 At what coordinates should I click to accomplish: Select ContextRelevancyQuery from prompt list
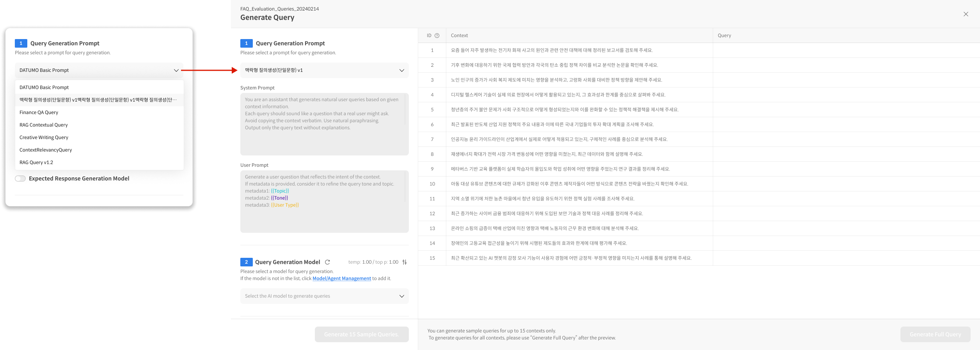tap(46, 150)
